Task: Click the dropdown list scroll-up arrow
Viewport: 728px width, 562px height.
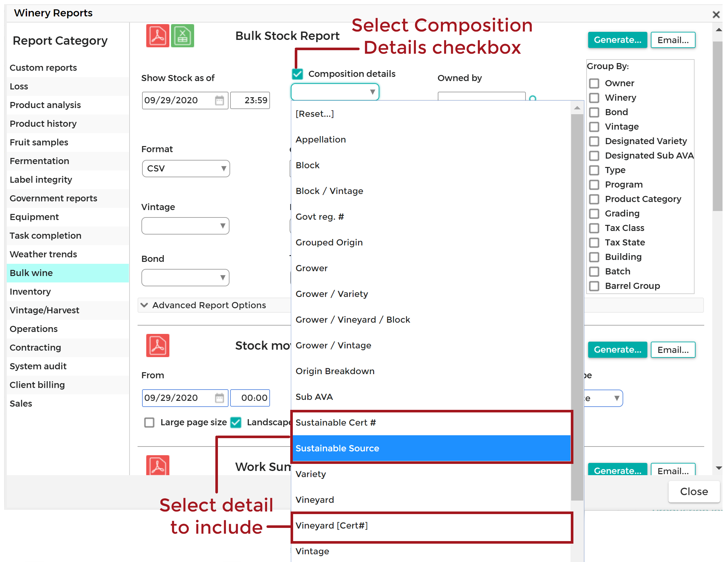Action: tap(577, 108)
